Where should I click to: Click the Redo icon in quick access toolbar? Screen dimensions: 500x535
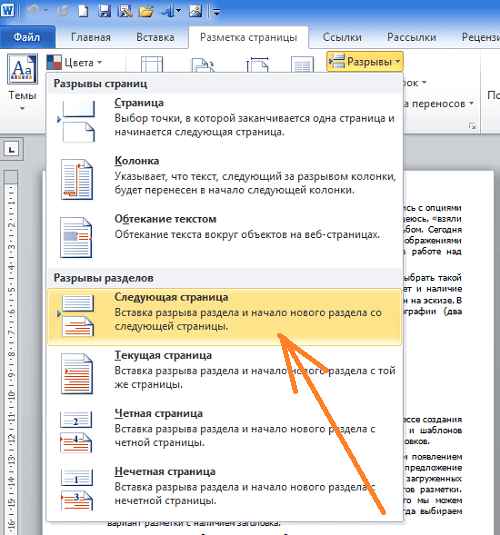point(63,11)
